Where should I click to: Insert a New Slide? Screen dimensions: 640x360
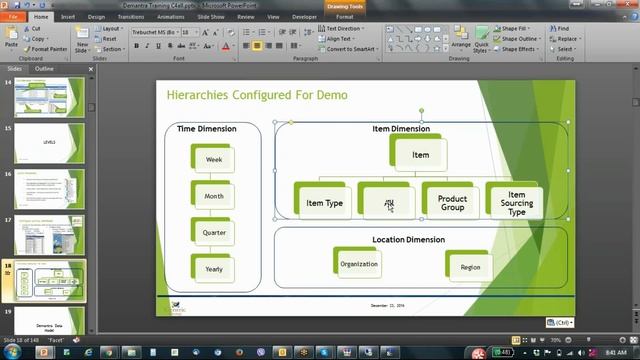tap(82, 40)
